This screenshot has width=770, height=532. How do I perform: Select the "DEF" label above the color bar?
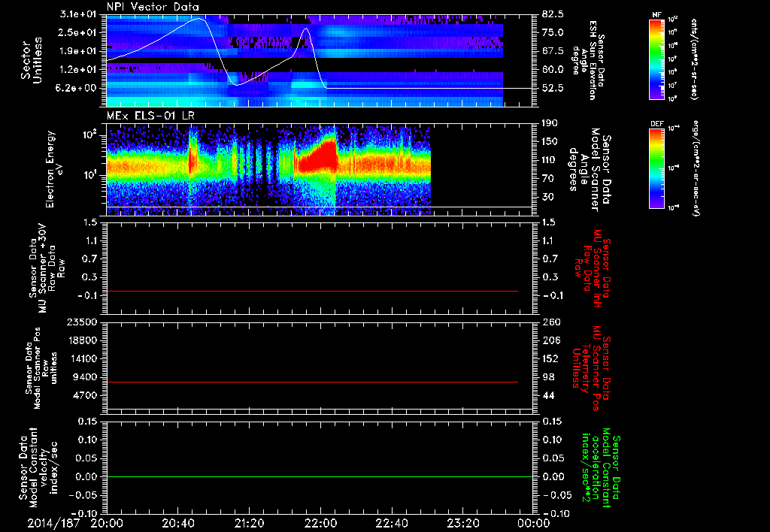tap(656, 124)
